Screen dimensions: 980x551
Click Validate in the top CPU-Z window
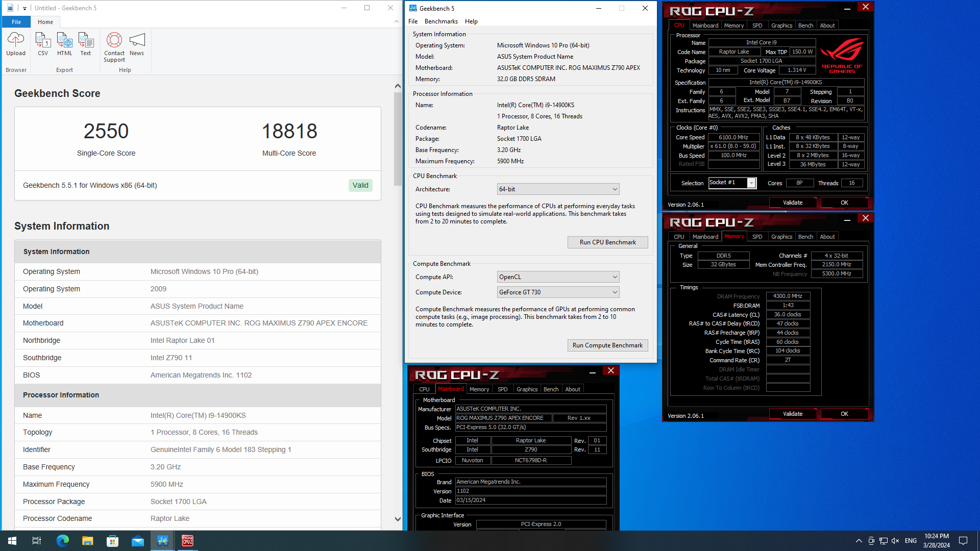793,203
